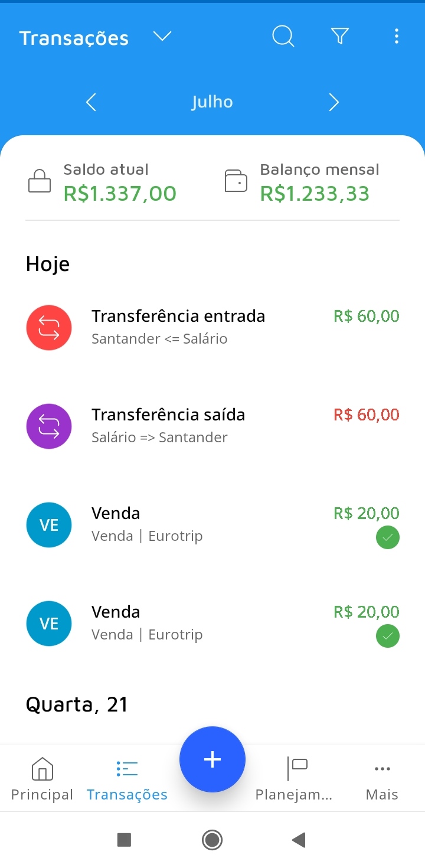Open the three-dot overflow menu
Screen dimensions: 425x868
click(396, 37)
